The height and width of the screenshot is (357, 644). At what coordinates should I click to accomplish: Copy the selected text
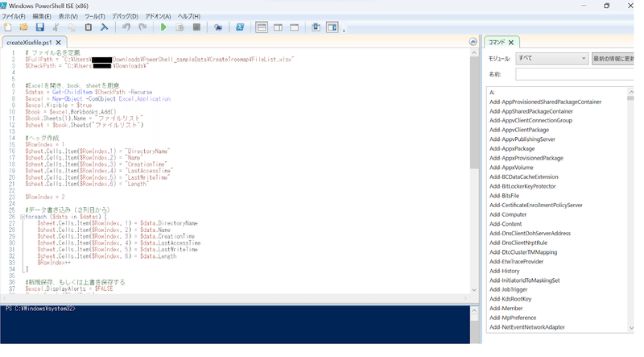point(72,27)
